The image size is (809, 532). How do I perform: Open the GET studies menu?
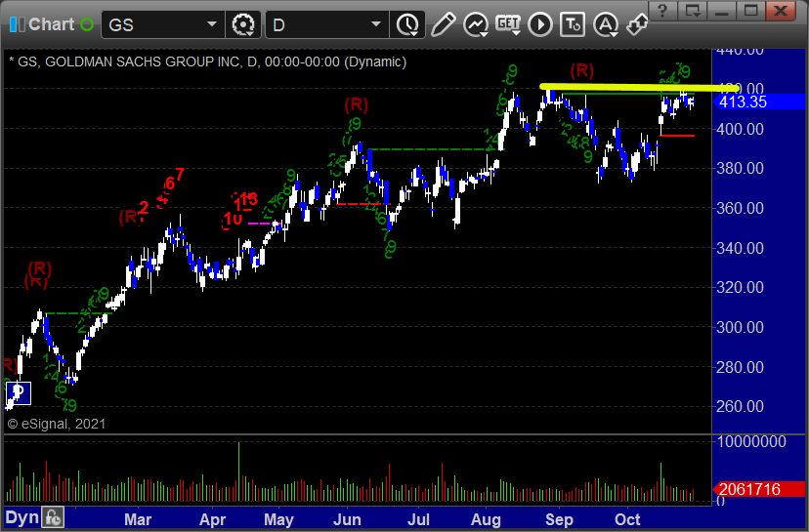(x=508, y=24)
